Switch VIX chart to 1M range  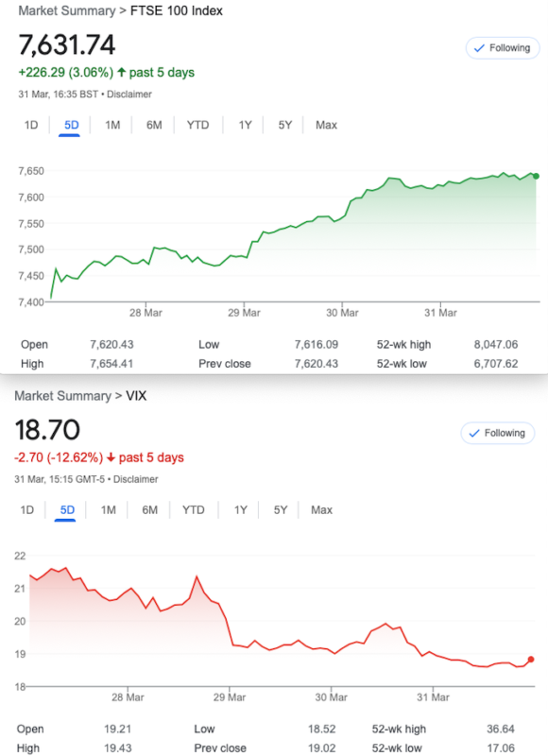click(108, 510)
